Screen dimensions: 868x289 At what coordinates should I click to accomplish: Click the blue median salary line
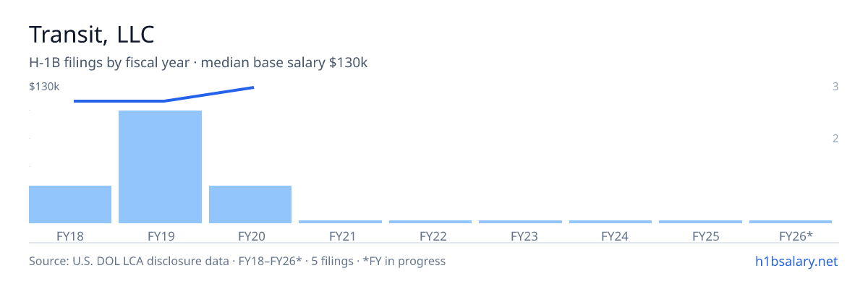click(164, 95)
